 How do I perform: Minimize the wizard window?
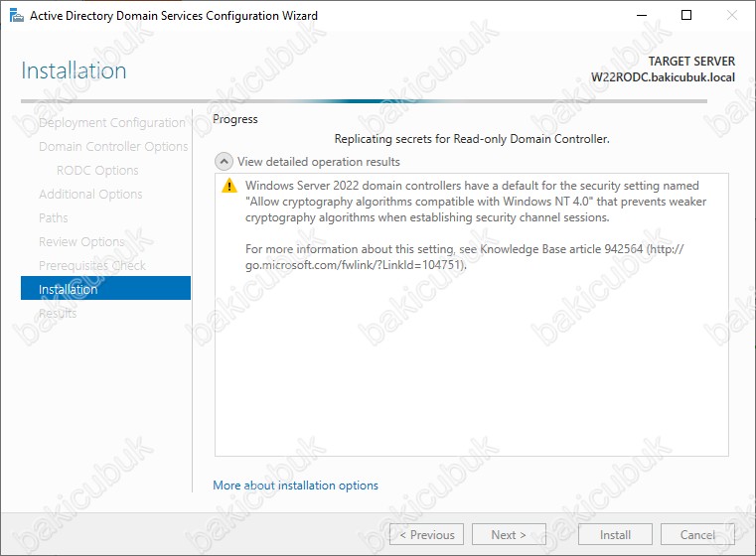click(641, 16)
